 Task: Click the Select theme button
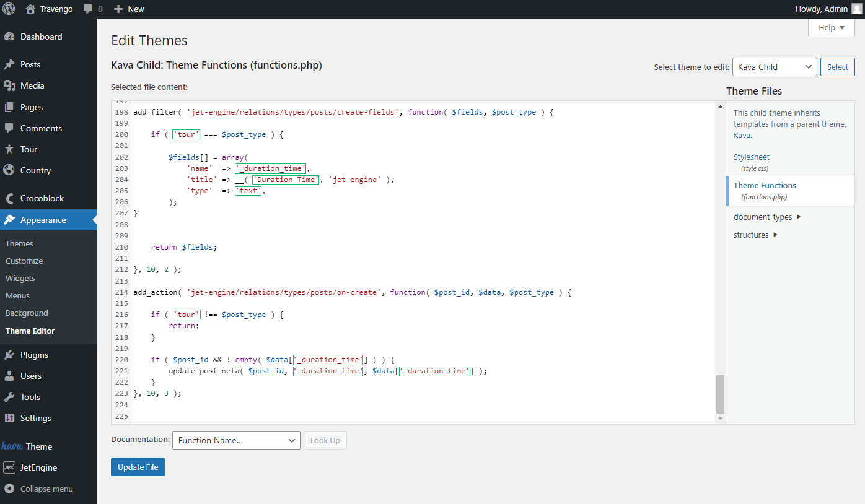pyautogui.click(x=838, y=67)
